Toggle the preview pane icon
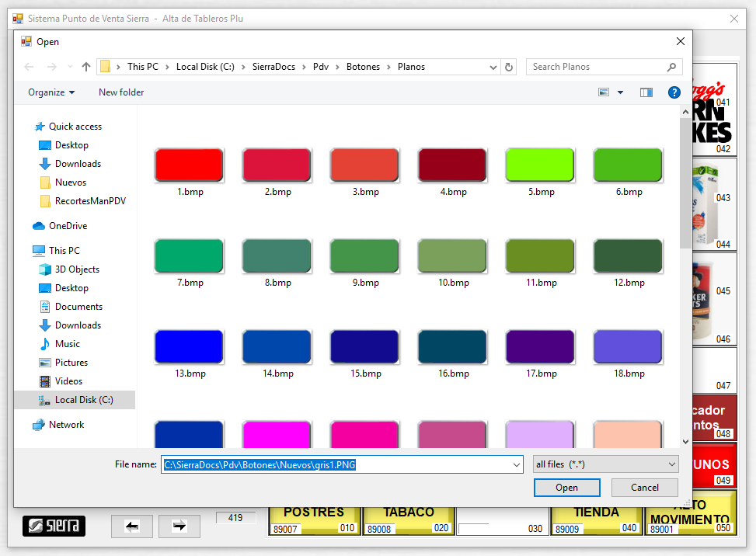756x556 pixels. (x=646, y=92)
